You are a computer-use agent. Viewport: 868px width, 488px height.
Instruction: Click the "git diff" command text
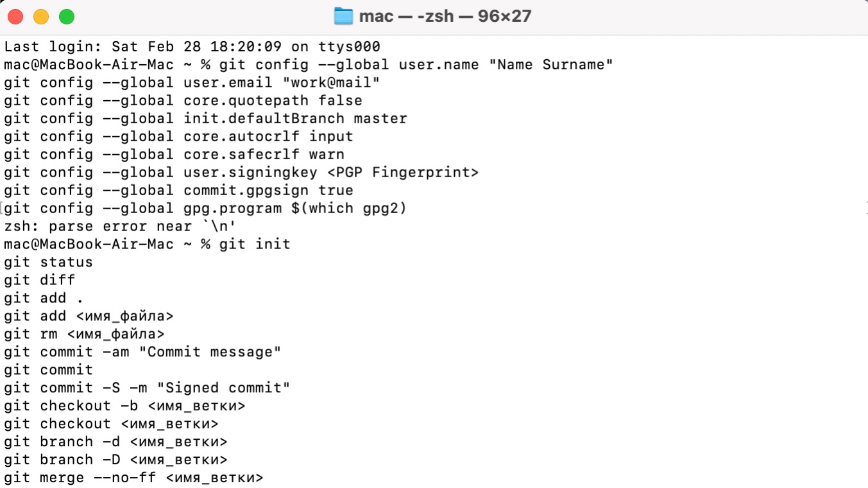tap(39, 281)
